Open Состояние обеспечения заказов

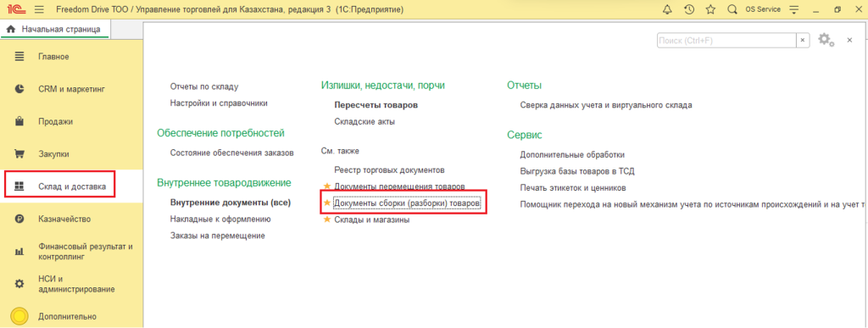click(x=232, y=153)
